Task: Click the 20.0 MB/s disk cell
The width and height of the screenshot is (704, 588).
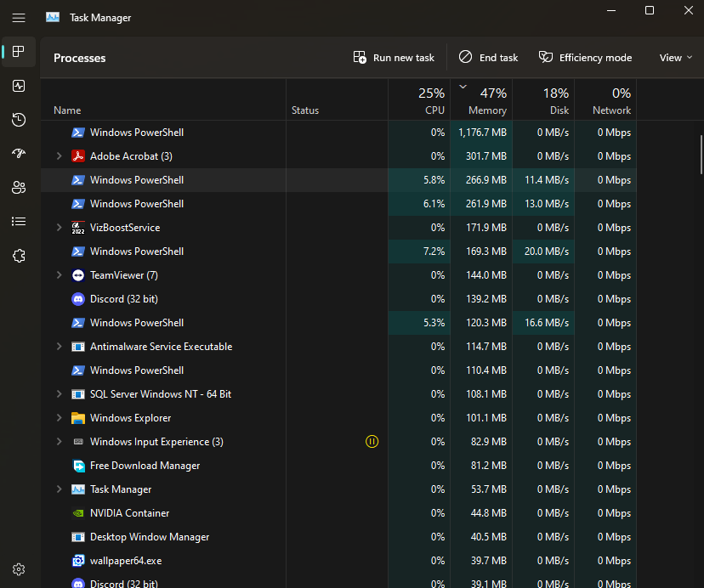Action: pos(543,252)
